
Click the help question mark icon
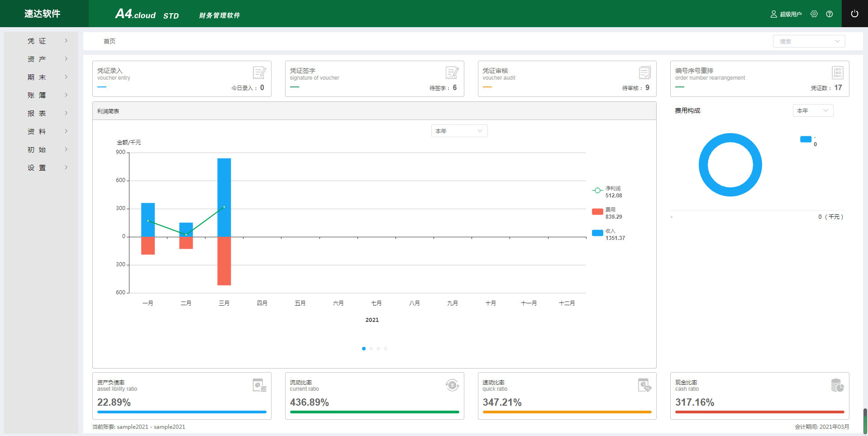tap(829, 14)
